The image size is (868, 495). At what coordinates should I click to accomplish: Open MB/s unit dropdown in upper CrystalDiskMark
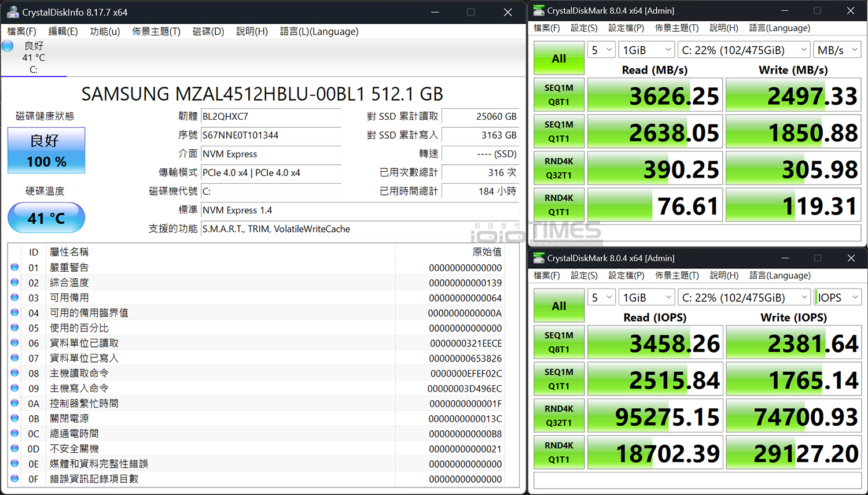[x=837, y=50]
